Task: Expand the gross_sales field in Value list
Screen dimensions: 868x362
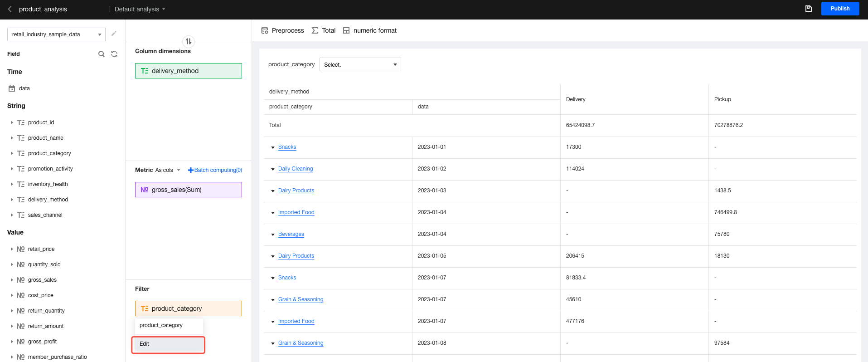Action: pos(12,280)
